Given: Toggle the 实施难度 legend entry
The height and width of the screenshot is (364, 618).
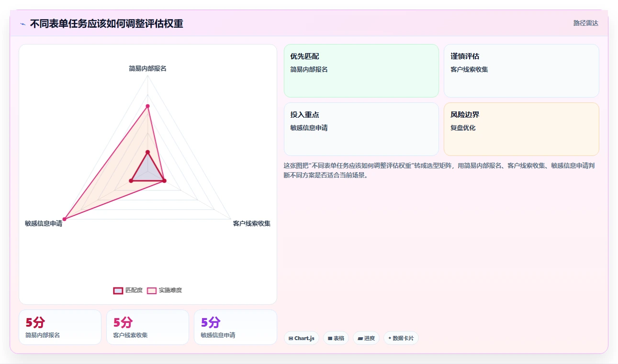Looking at the screenshot, I should (164, 290).
